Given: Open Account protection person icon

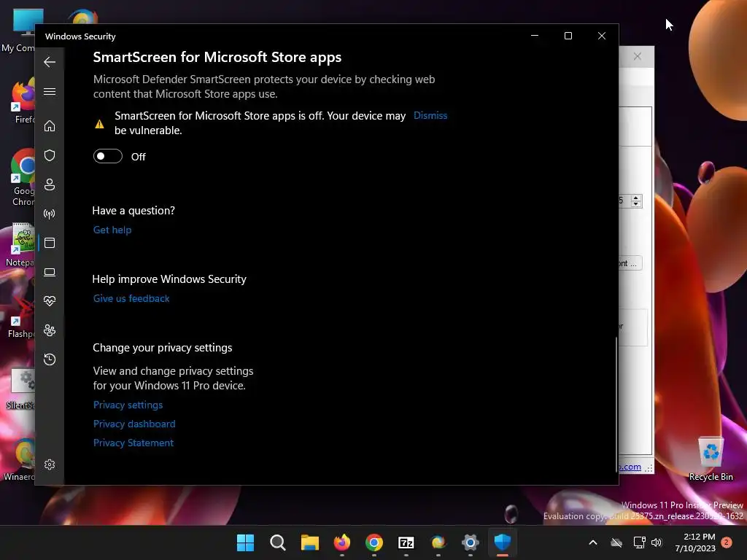Looking at the screenshot, I should point(50,184).
